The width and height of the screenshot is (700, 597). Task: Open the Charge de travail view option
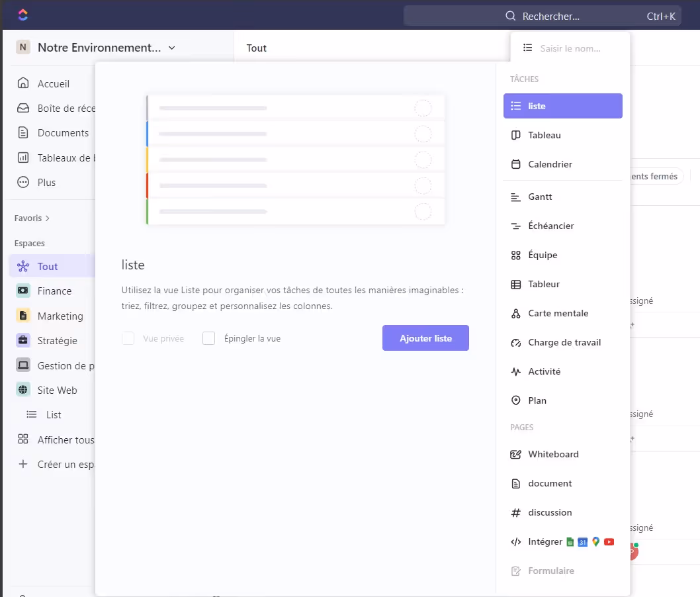point(564,342)
